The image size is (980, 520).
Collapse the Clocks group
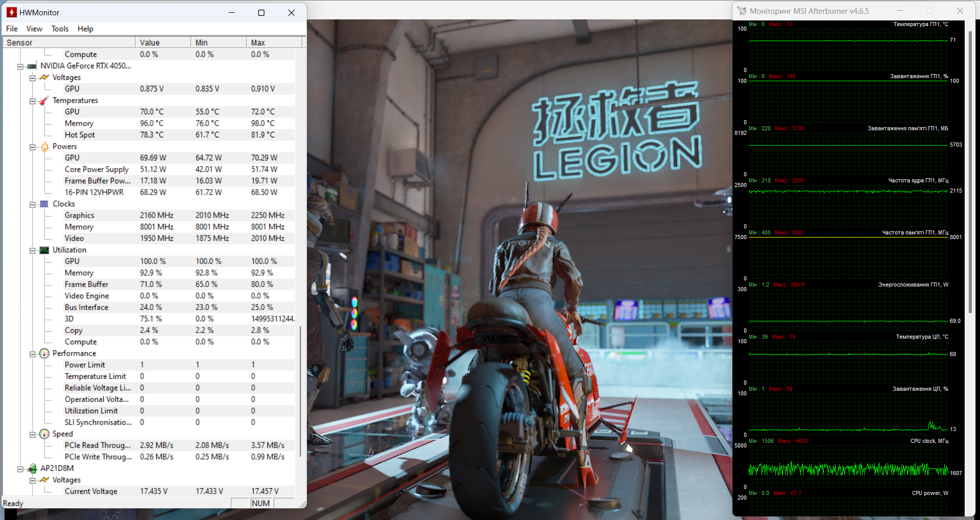(32, 204)
